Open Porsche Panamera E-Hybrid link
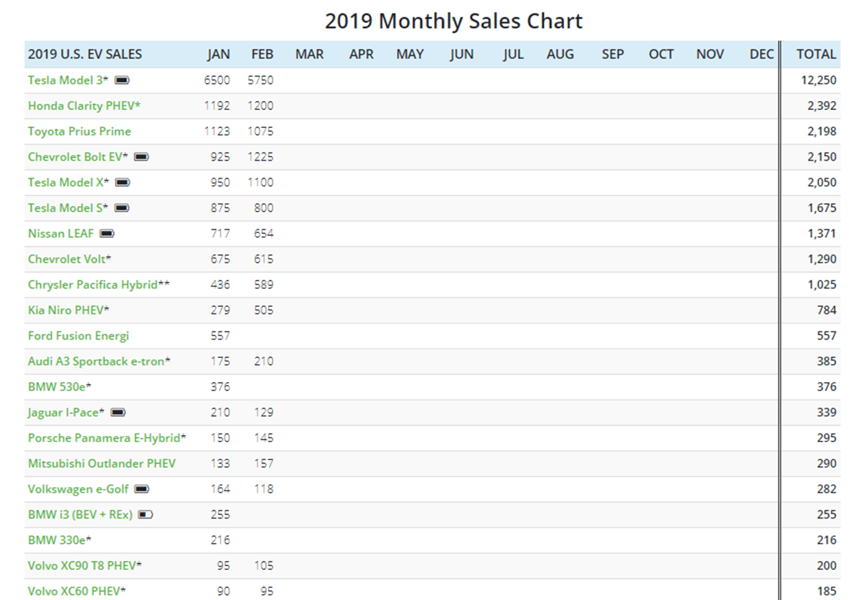Viewport: 868px width, 600px height. pos(106,438)
